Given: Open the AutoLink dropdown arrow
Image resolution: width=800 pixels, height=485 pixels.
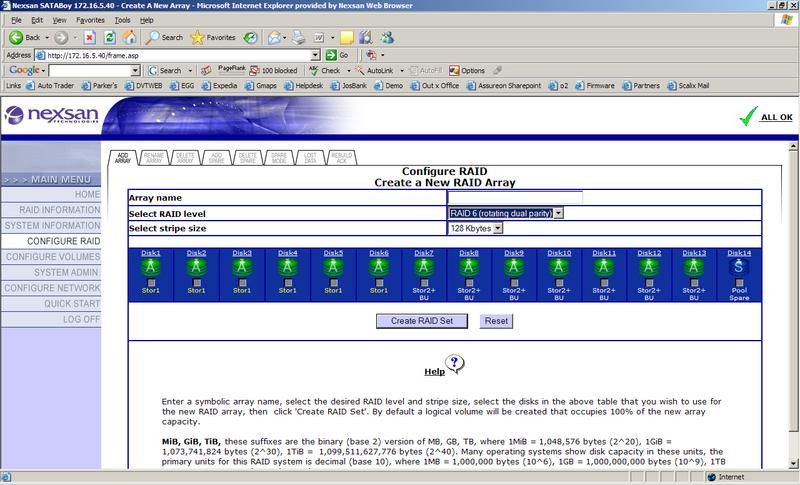Looking at the screenshot, I should (x=402, y=70).
